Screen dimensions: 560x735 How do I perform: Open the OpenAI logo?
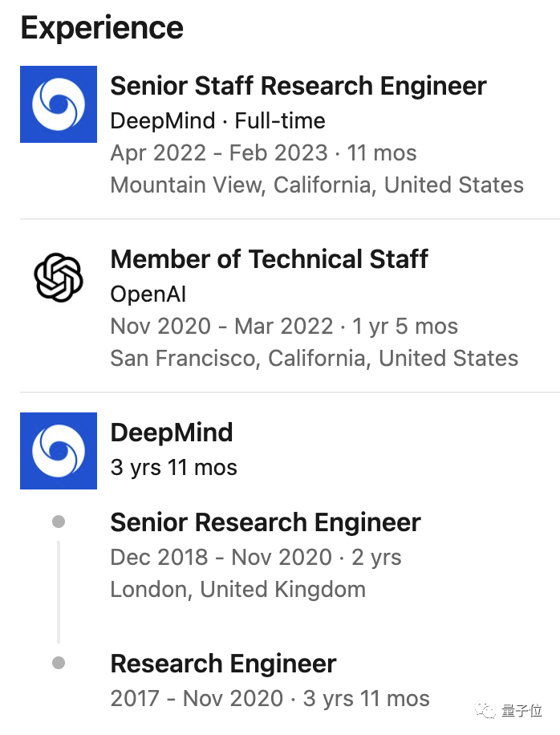coord(59,278)
